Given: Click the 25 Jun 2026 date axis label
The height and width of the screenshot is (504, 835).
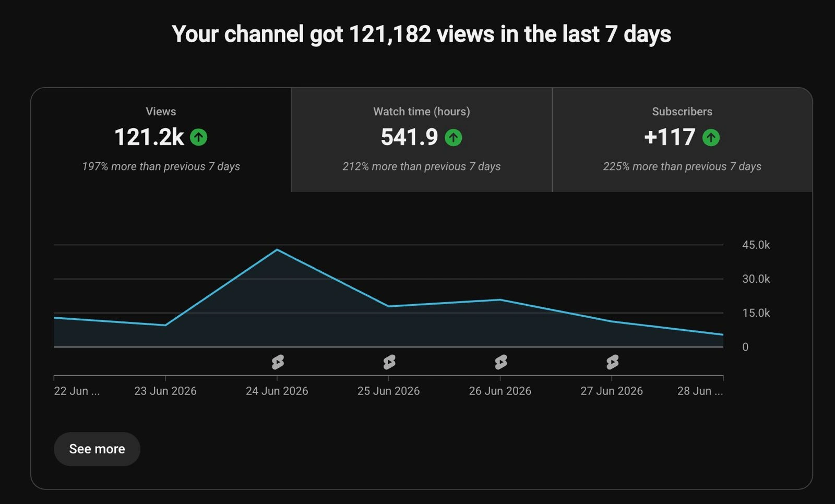Looking at the screenshot, I should click(388, 391).
